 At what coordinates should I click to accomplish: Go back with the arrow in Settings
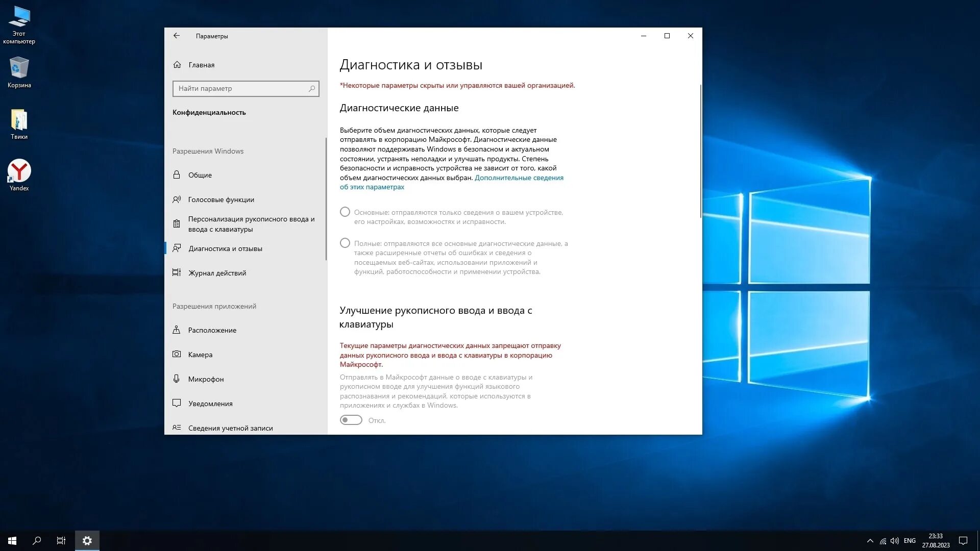(177, 36)
